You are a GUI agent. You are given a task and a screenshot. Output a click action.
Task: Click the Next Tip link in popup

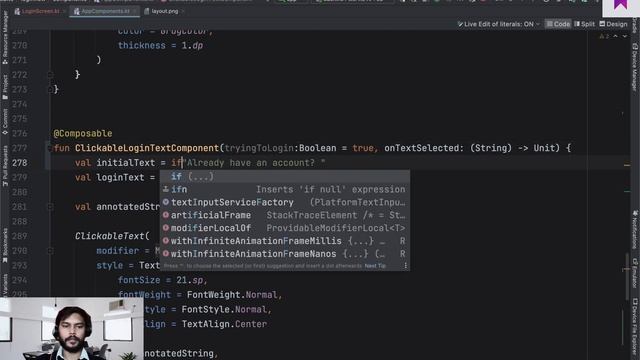(375, 266)
